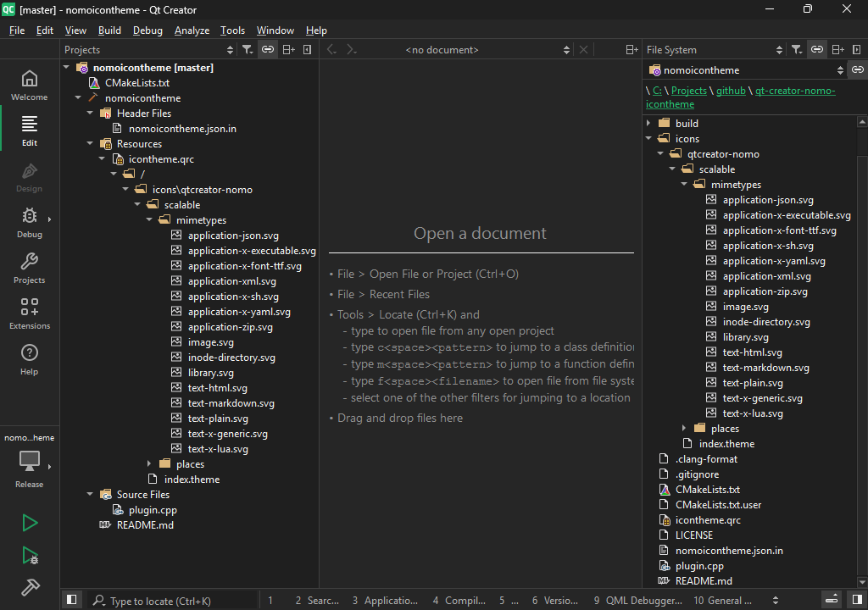Start debugging with the play-bug button
This screenshot has height=610, width=868.
click(x=30, y=555)
